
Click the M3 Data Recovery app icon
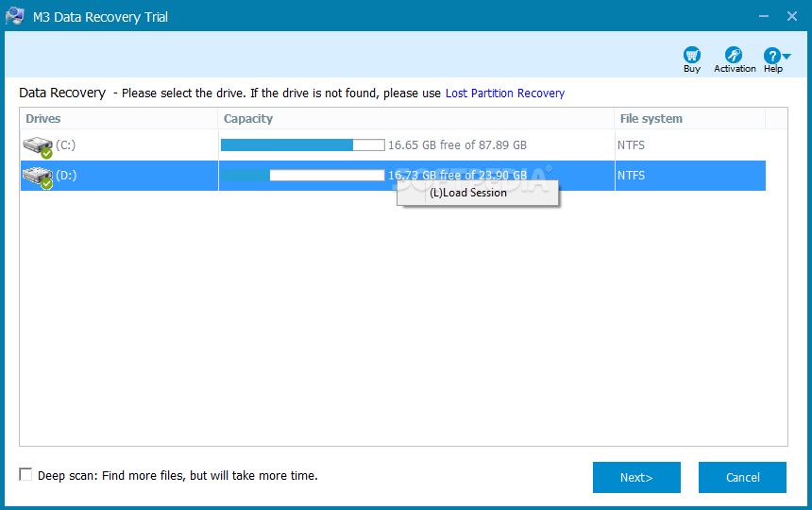tap(14, 16)
